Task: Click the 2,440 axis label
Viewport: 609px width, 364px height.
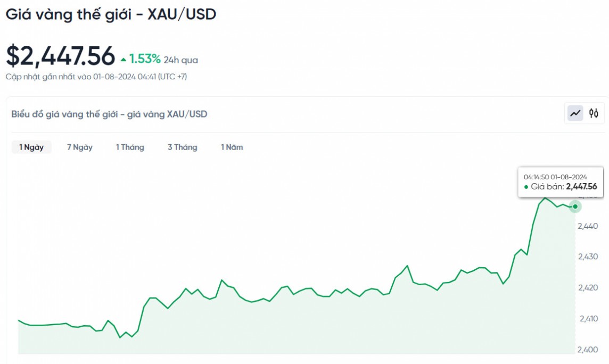Action: pyautogui.click(x=588, y=226)
